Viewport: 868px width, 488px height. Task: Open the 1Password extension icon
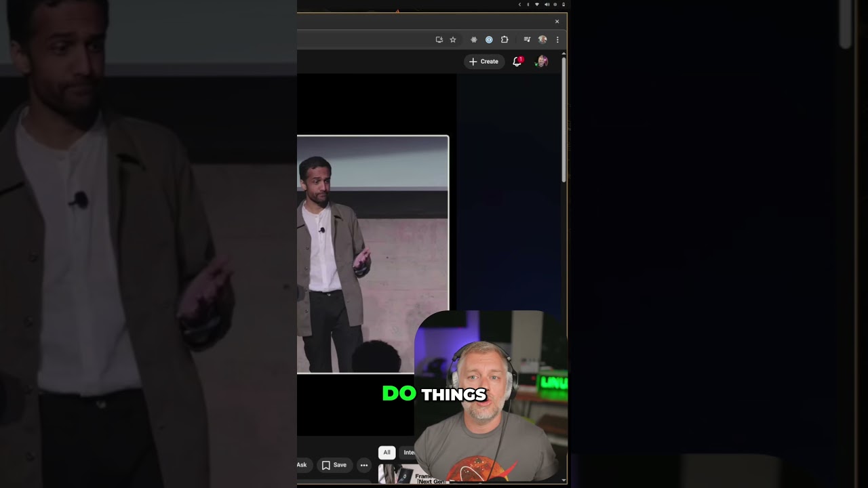click(x=489, y=40)
